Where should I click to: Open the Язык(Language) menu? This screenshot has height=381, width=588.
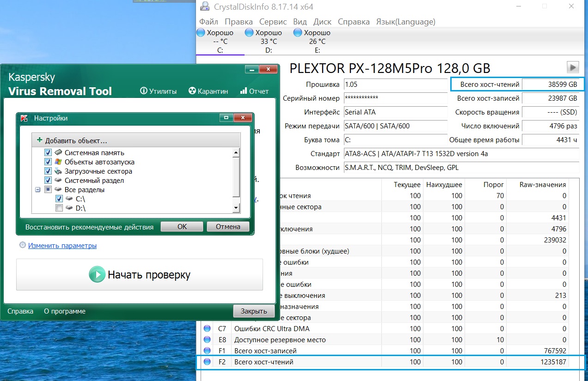405,22
